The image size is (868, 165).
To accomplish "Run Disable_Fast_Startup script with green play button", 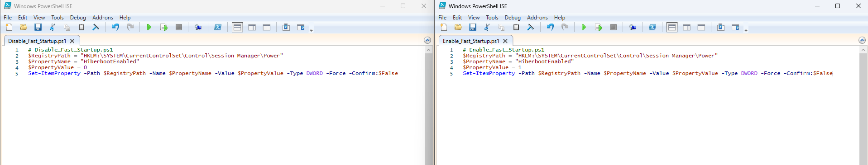I will [149, 28].
